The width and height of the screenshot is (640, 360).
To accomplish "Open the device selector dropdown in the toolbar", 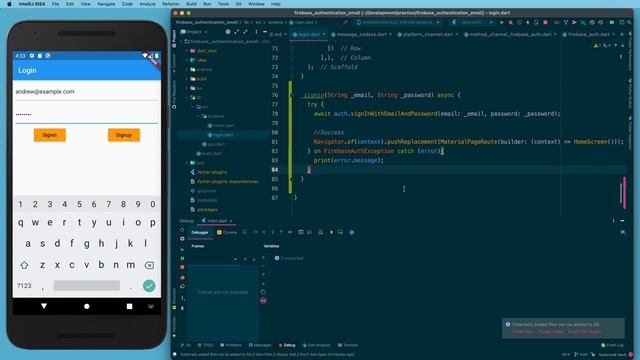I will [x=399, y=22].
